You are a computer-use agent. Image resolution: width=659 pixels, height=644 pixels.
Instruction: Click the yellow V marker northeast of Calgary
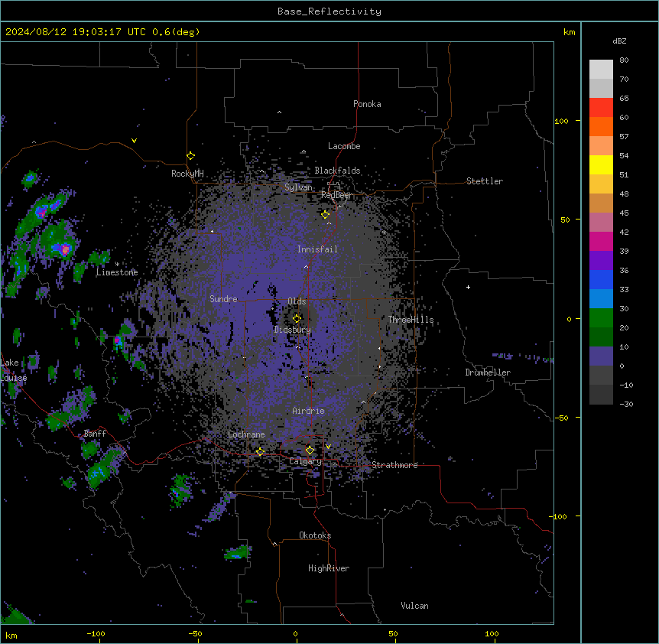[328, 447]
